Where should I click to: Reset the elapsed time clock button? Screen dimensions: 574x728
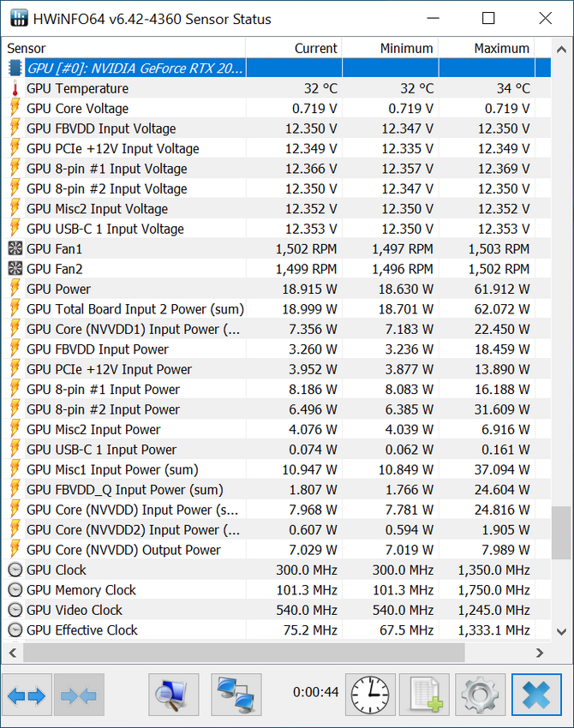[370, 695]
